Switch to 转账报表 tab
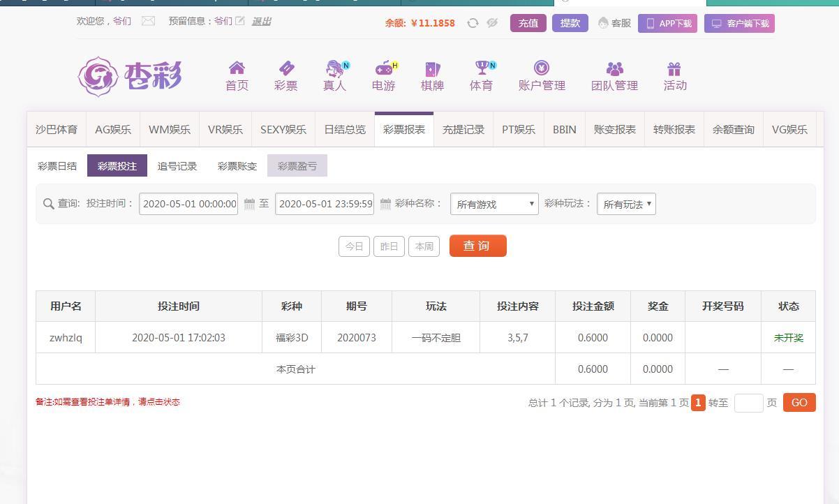This screenshot has width=839, height=504. (x=674, y=129)
